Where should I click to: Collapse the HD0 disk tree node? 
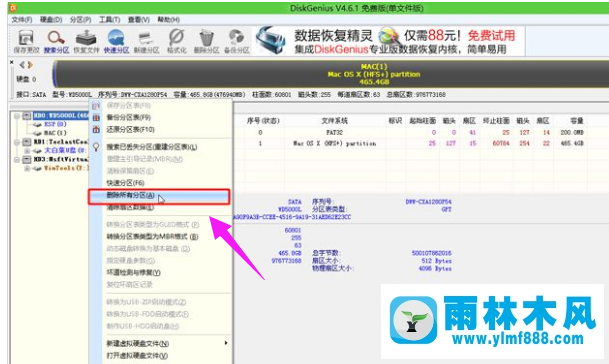17,116
